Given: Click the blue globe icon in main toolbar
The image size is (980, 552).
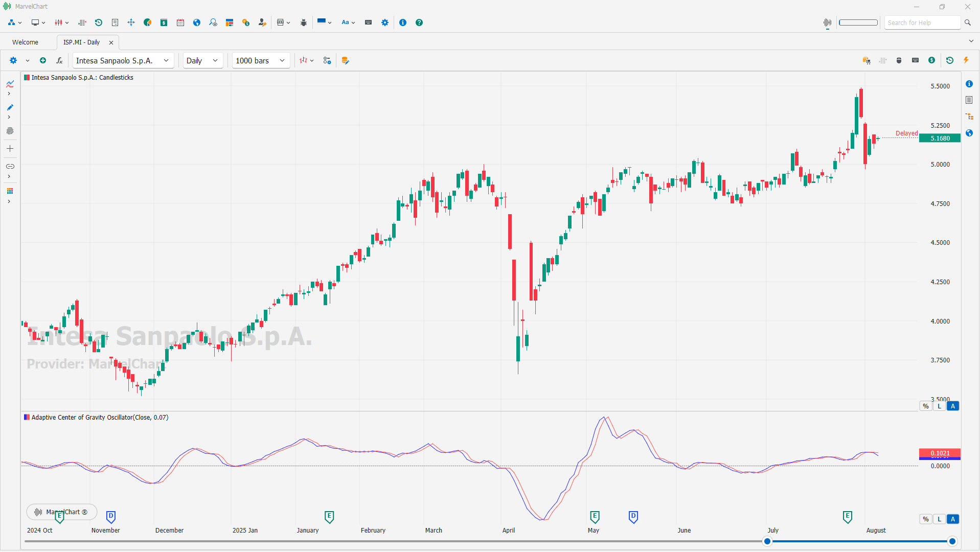Looking at the screenshot, I should pyautogui.click(x=197, y=22).
